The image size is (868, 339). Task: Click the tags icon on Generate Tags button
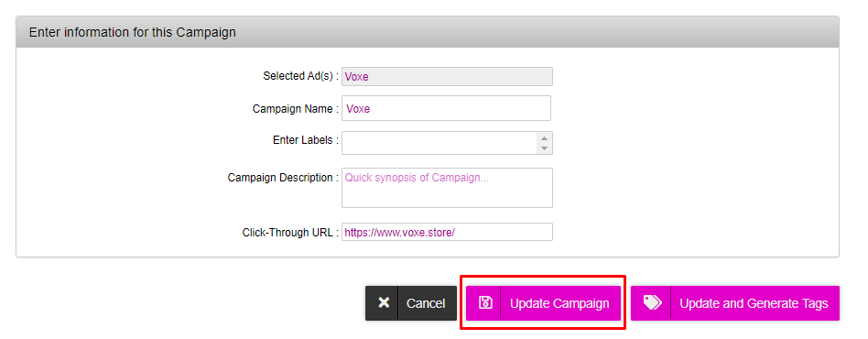(652, 301)
